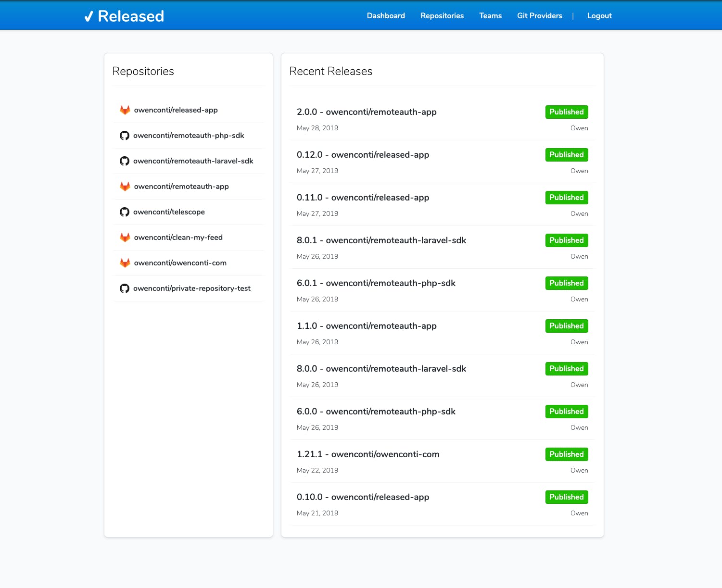Go to Repositories in top navigation
Viewport: 722px width, 588px height.
442,16
